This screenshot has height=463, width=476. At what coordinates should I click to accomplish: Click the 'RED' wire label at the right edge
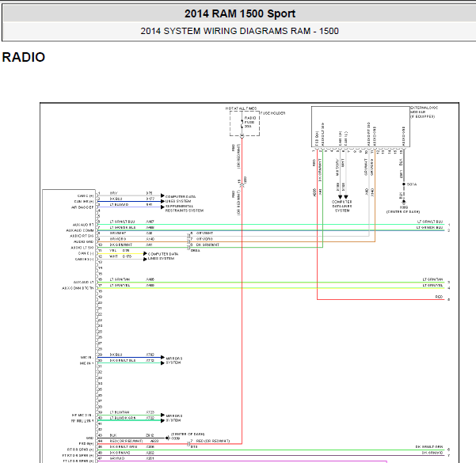tap(439, 297)
